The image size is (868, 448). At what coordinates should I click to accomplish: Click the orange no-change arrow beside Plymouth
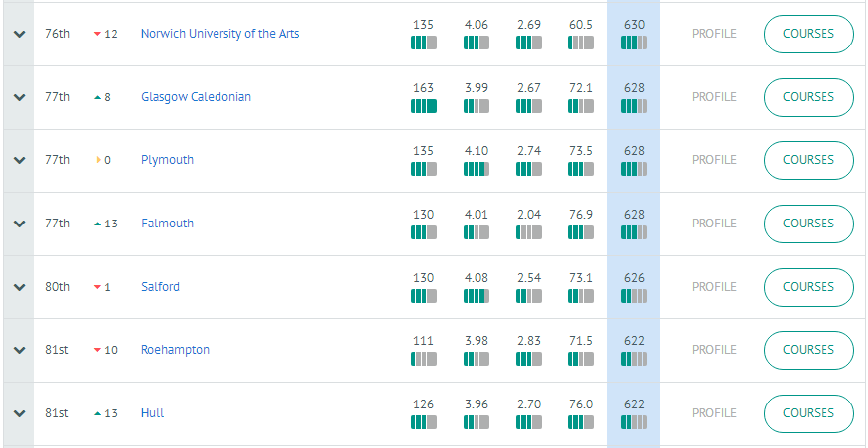click(98, 160)
